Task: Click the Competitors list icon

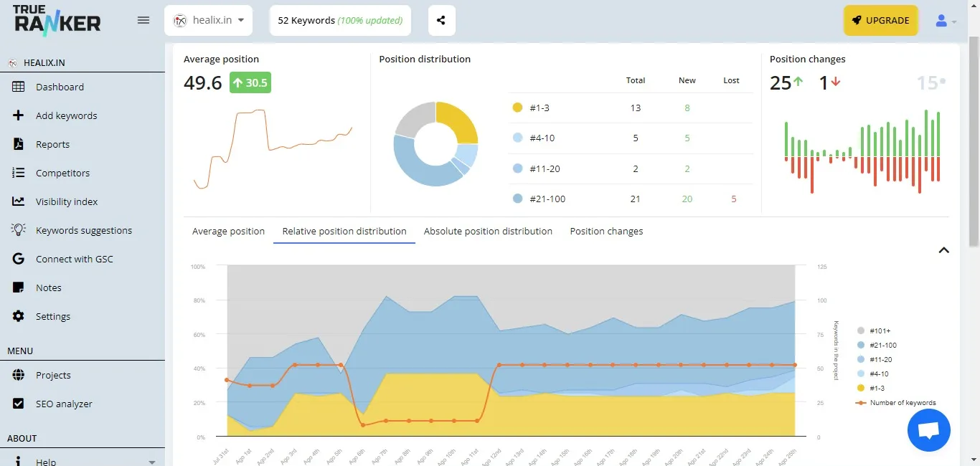Action: pyautogui.click(x=19, y=173)
